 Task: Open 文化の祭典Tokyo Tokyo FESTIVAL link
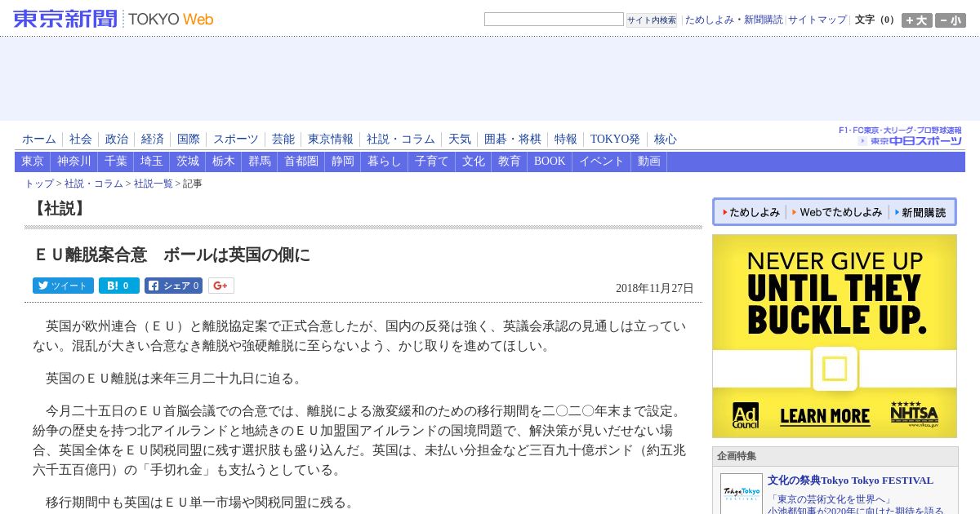point(850,481)
